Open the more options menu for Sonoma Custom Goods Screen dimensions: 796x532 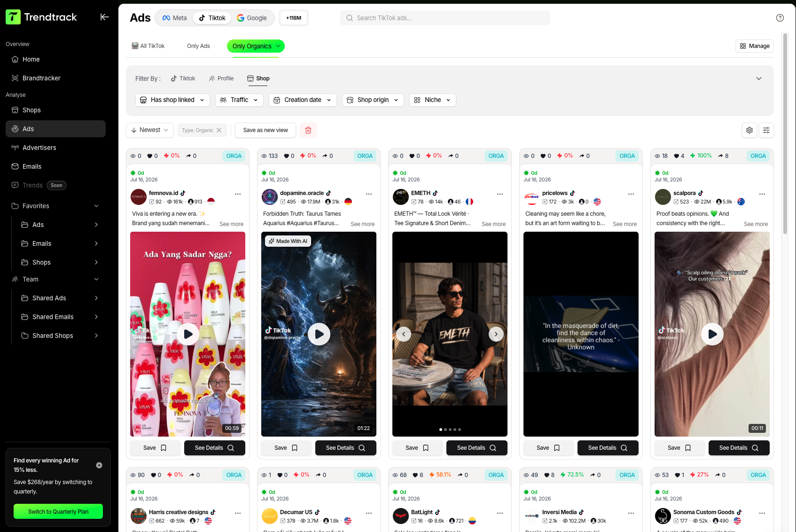(762, 513)
